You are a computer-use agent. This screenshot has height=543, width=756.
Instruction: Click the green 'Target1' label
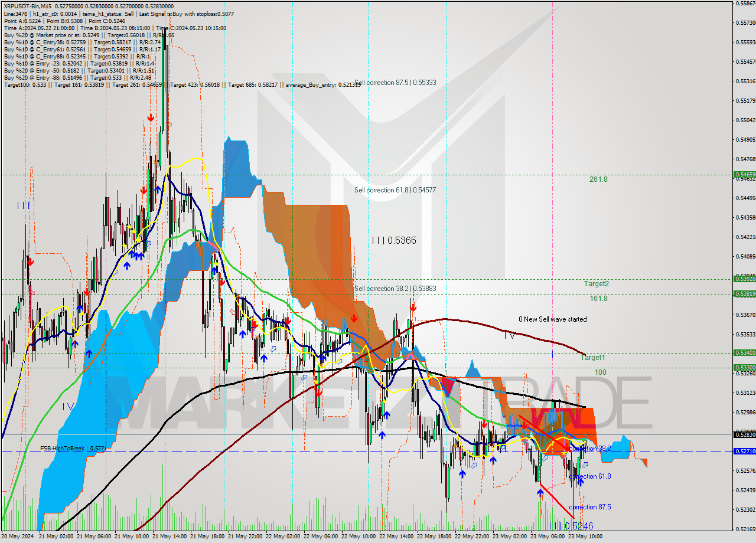pyautogui.click(x=592, y=358)
